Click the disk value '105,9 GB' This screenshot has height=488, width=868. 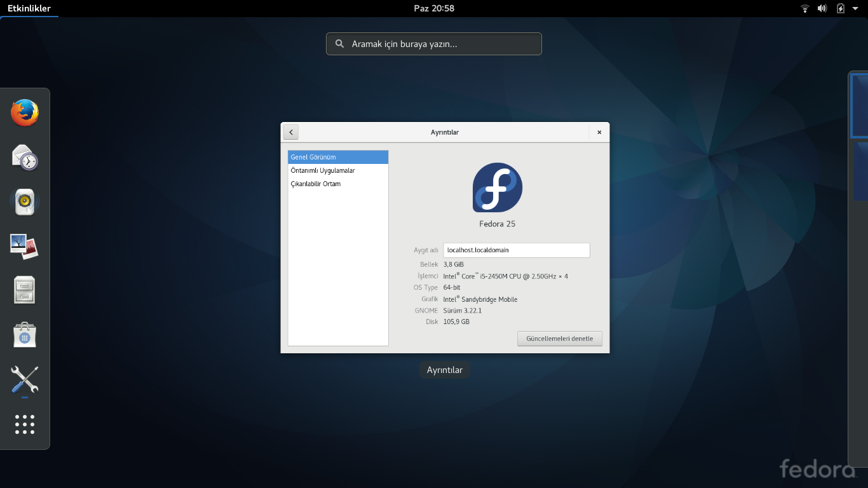456,322
